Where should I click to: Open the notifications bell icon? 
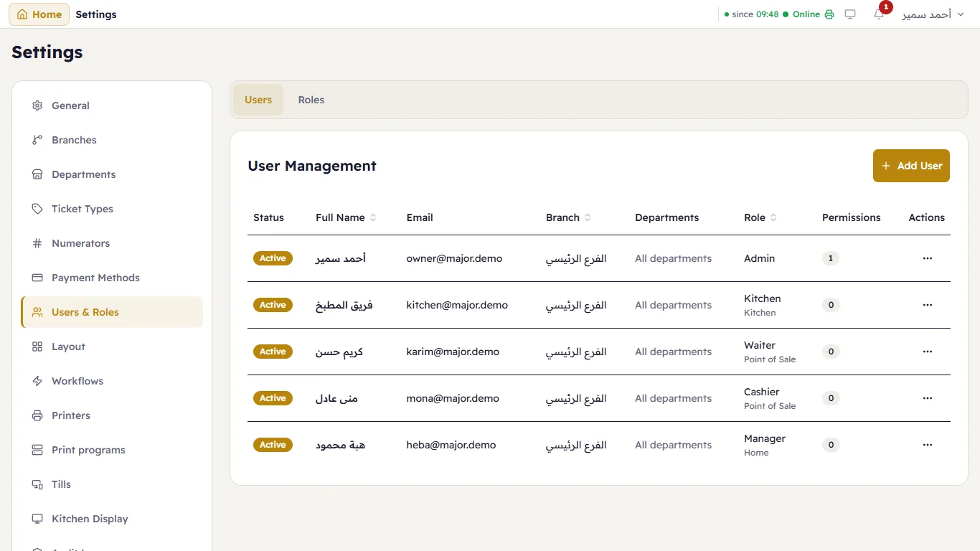click(879, 14)
